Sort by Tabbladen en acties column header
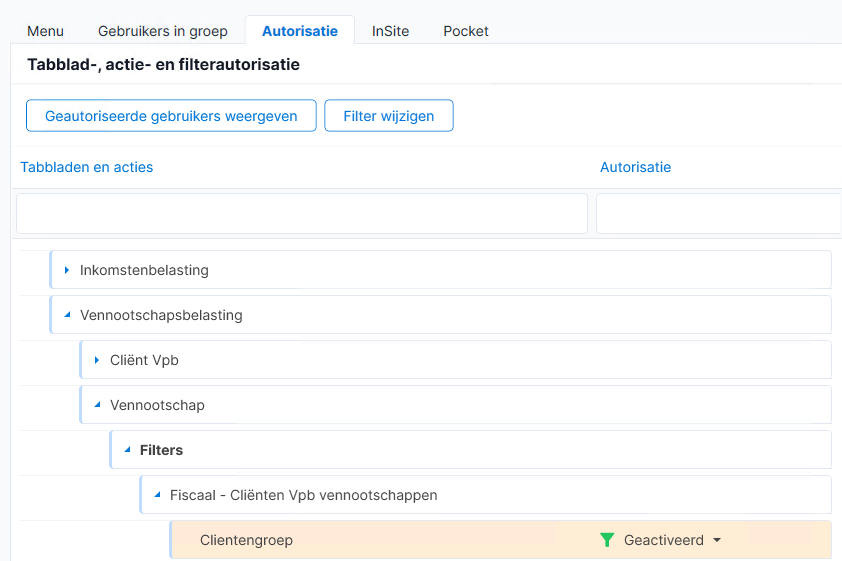The height and width of the screenshot is (561, 842). click(86, 167)
